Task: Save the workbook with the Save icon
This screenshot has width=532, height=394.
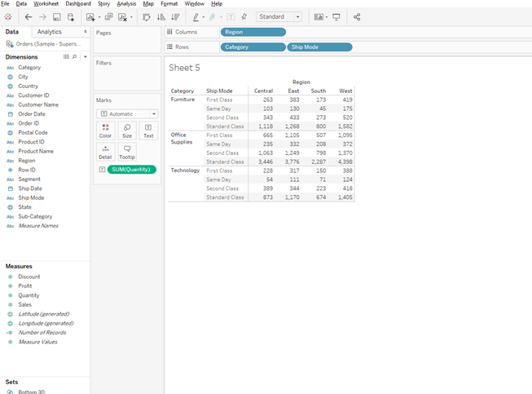Action: (57, 17)
